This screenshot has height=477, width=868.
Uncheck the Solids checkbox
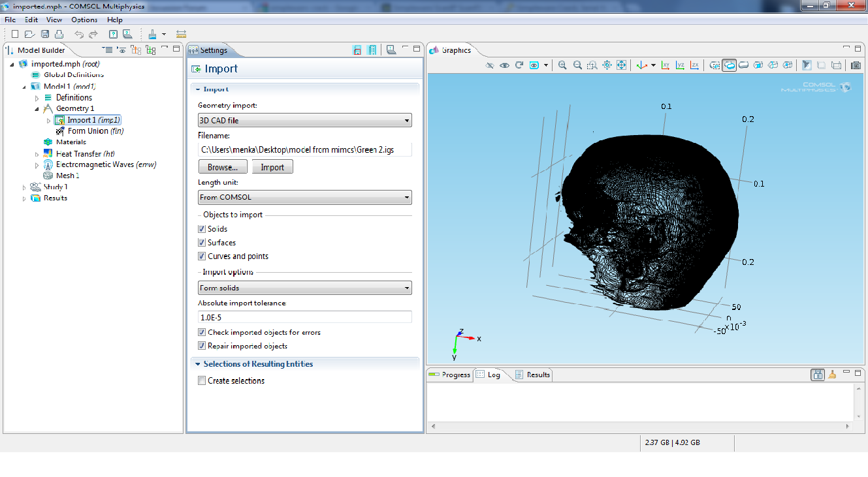[202, 229]
